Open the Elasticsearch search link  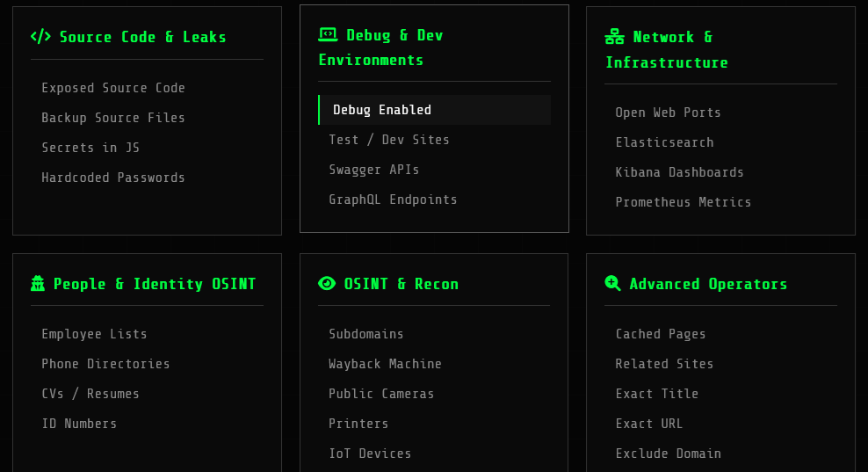tap(664, 142)
